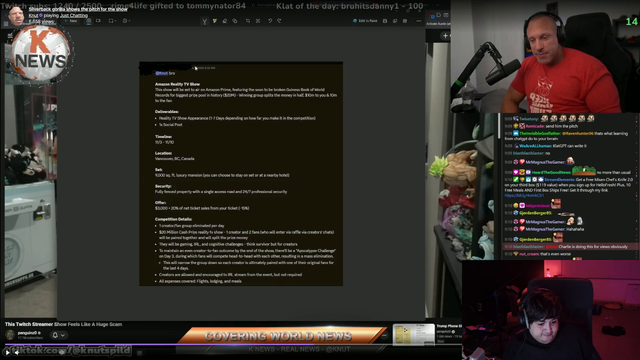Undo the last edit

pos(270,21)
